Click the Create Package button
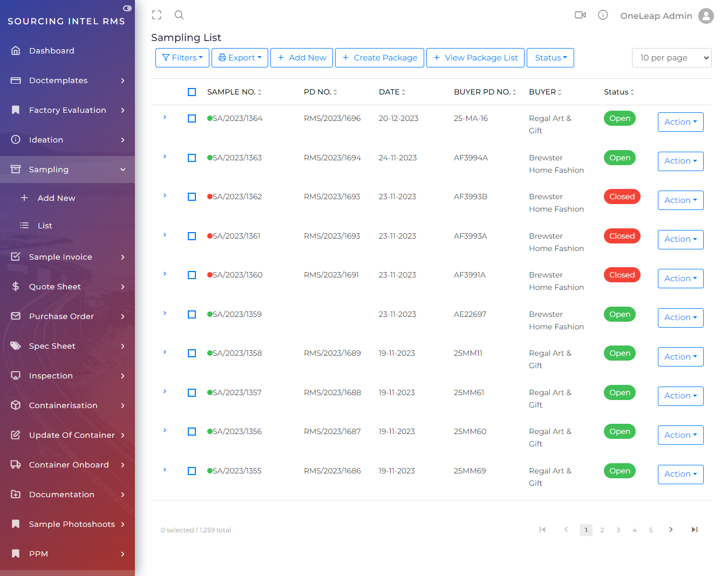This screenshot has height=576, width=728. click(379, 58)
